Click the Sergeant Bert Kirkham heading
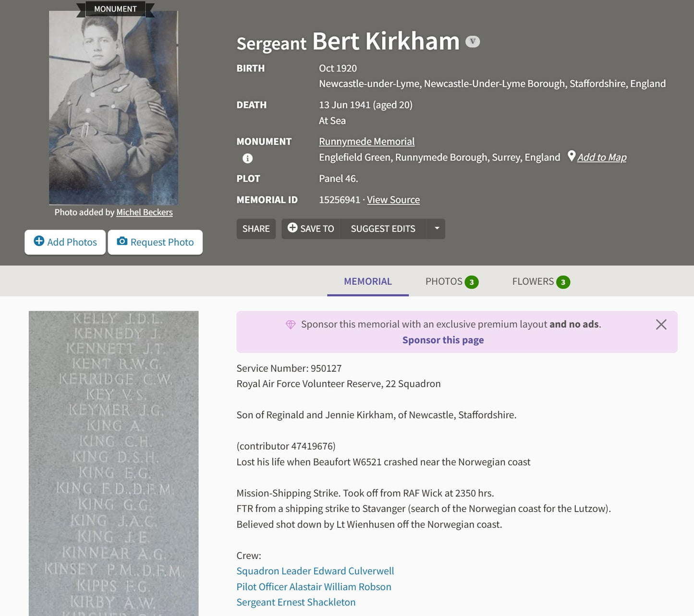The width and height of the screenshot is (694, 616). click(348, 42)
